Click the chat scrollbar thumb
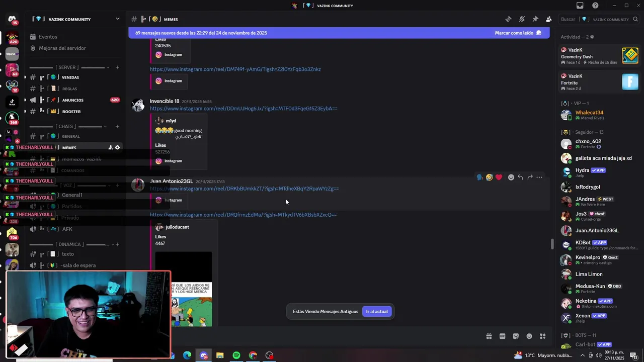This screenshot has height=362, width=644. (552, 244)
